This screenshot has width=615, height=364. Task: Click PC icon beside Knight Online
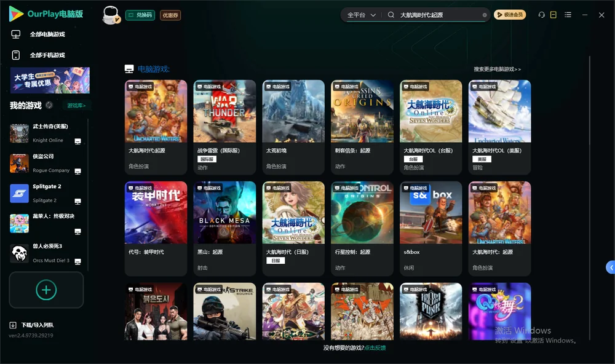pos(77,141)
